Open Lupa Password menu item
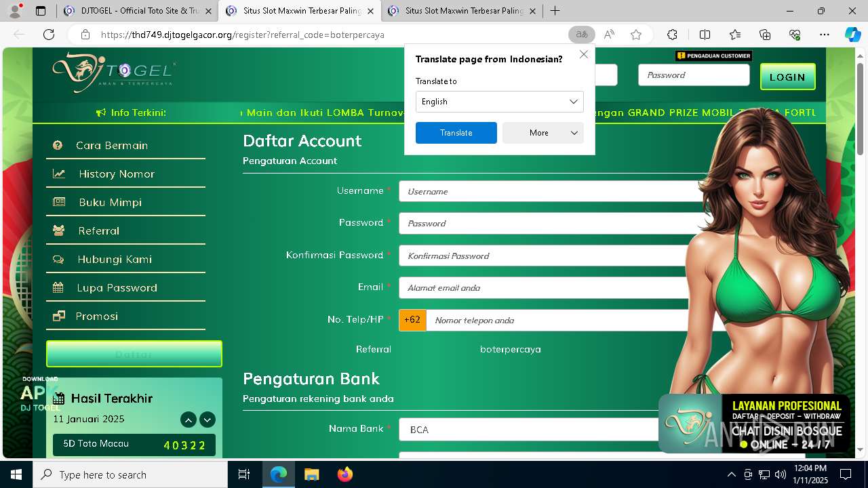This screenshot has height=488, width=868. [x=125, y=287]
